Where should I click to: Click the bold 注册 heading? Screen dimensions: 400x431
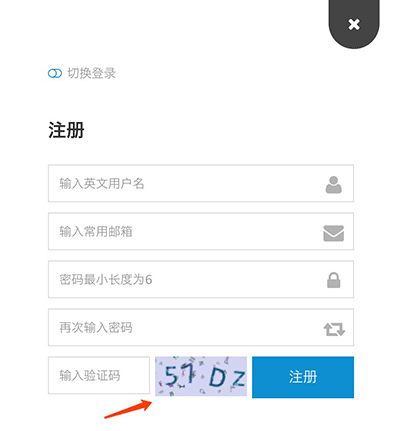pyautogui.click(x=66, y=130)
